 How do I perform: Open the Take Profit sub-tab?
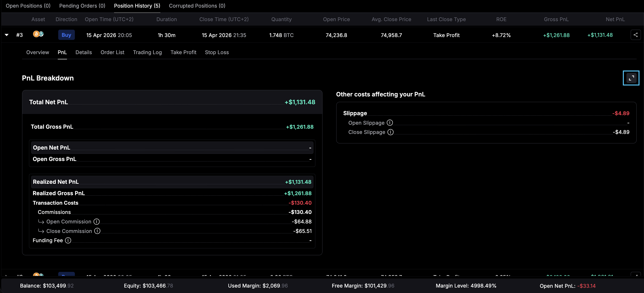tap(183, 52)
